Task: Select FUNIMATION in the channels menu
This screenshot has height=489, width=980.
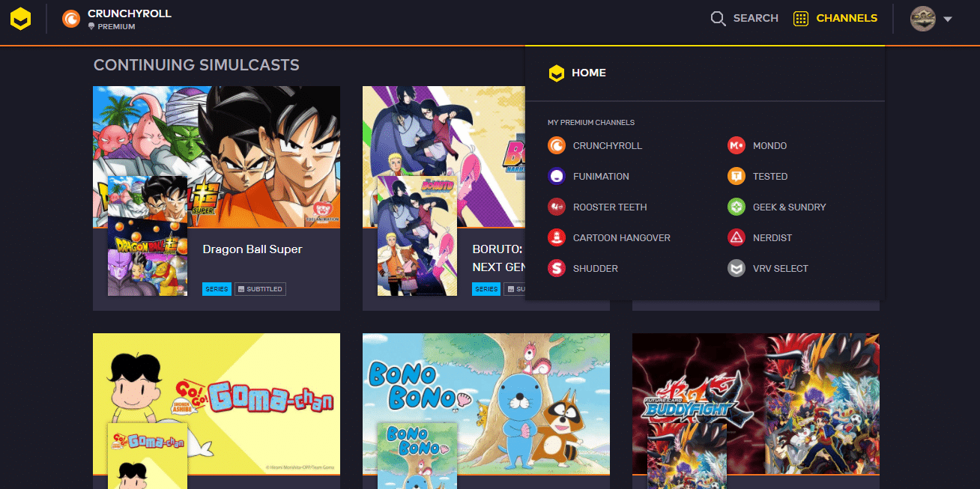Action: pos(601,176)
